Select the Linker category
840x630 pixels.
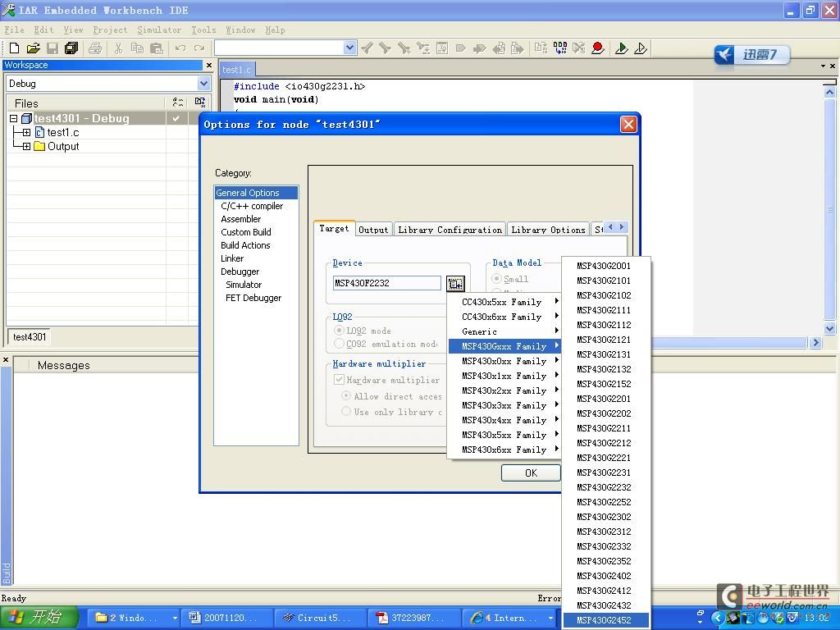232,258
